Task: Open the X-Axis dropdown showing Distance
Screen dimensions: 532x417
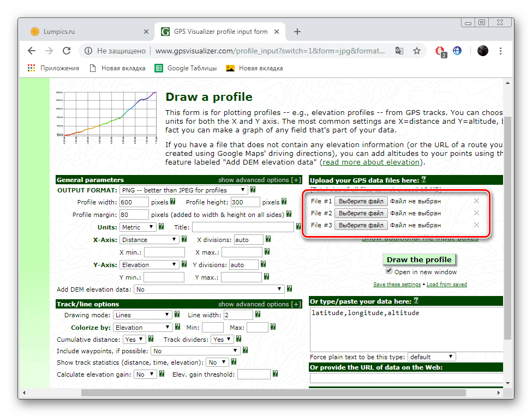Action: [150, 240]
